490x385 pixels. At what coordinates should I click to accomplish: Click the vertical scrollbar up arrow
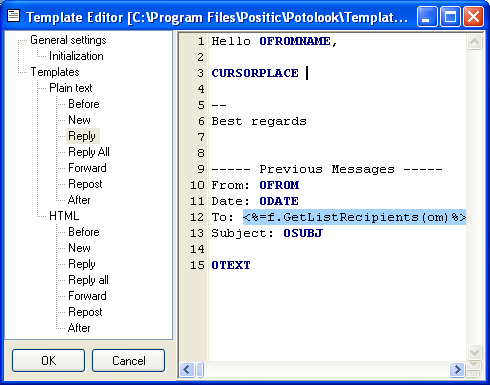pos(474,42)
